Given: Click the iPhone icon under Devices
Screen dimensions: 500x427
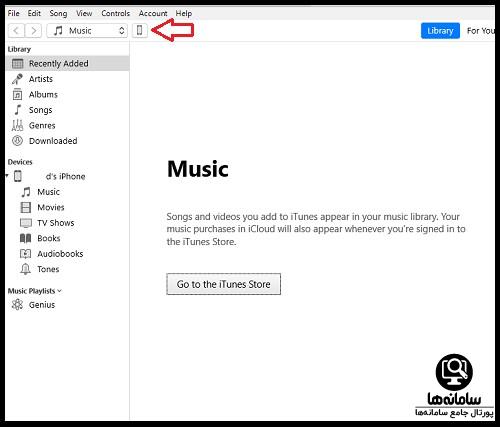Looking at the screenshot, I should point(18,176).
